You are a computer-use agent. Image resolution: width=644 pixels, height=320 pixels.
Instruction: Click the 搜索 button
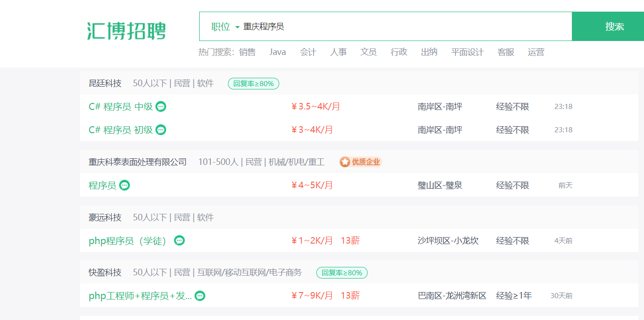tap(608, 27)
